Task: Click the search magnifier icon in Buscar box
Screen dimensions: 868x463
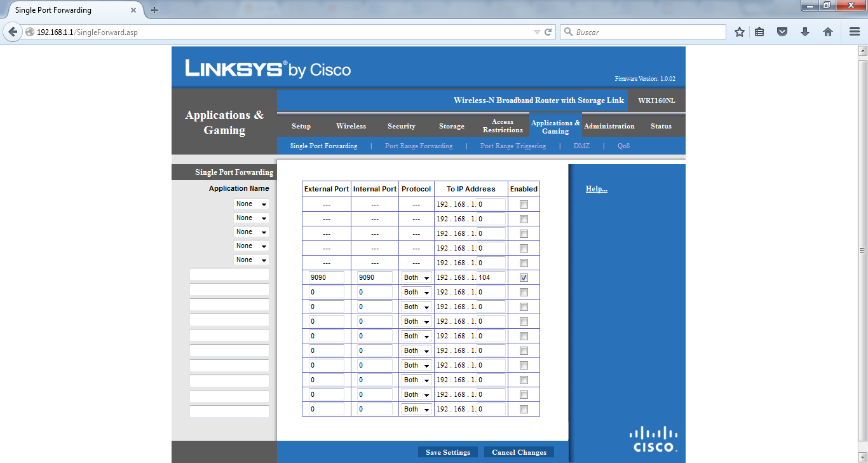Action: pyautogui.click(x=567, y=32)
